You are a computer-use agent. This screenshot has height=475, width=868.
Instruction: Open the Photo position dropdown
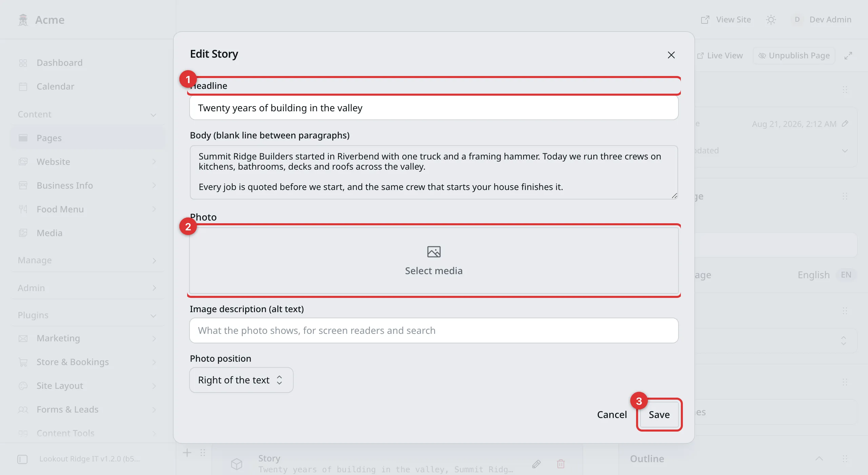point(241,380)
